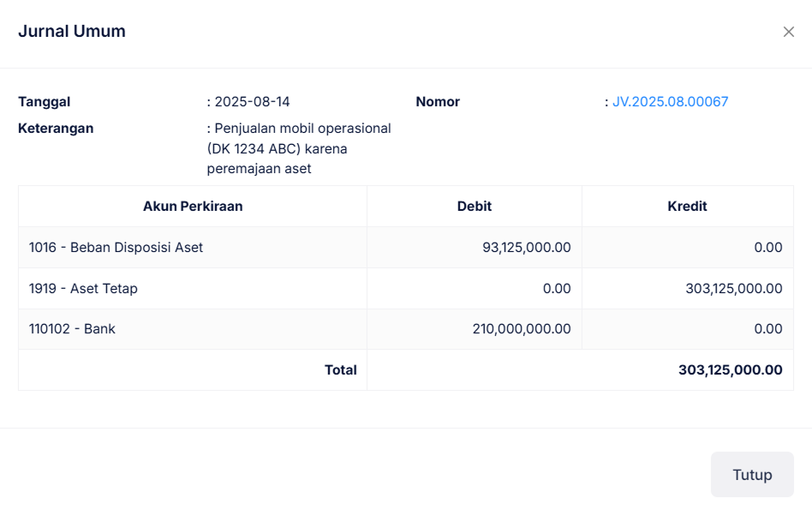Click the Jurnal Umum dialog title

tap(72, 32)
